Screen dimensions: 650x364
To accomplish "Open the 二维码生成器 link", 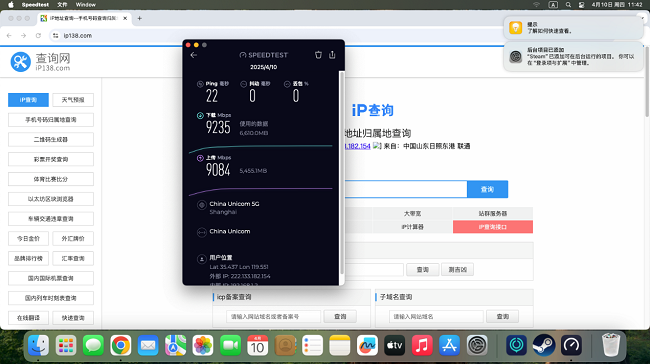I will 51,140.
